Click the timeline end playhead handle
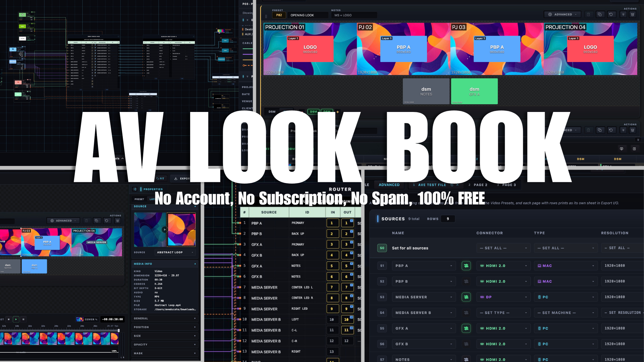 pos(119,330)
